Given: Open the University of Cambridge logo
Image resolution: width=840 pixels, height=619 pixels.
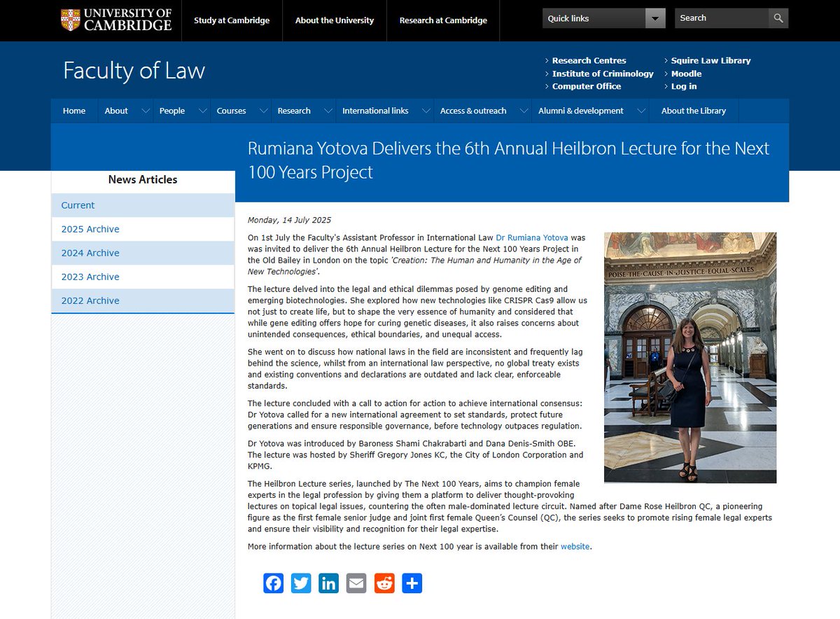Looking at the screenshot, I should (x=116, y=20).
